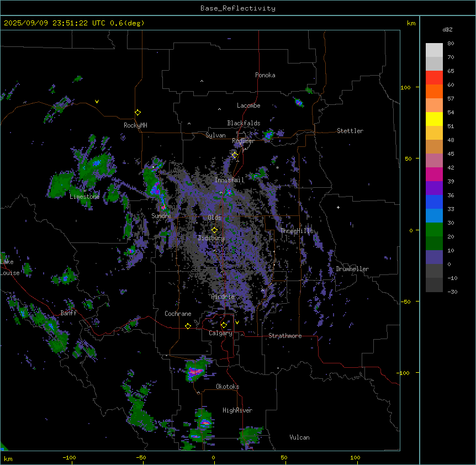Click the Didsbury label
Screen dimensions: 476x465
click(211, 238)
